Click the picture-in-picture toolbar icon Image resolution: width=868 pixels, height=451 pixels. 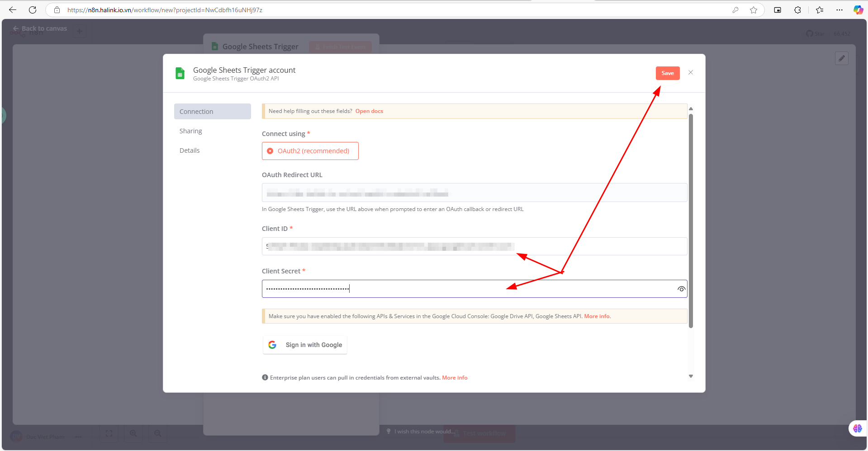(x=778, y=10)
